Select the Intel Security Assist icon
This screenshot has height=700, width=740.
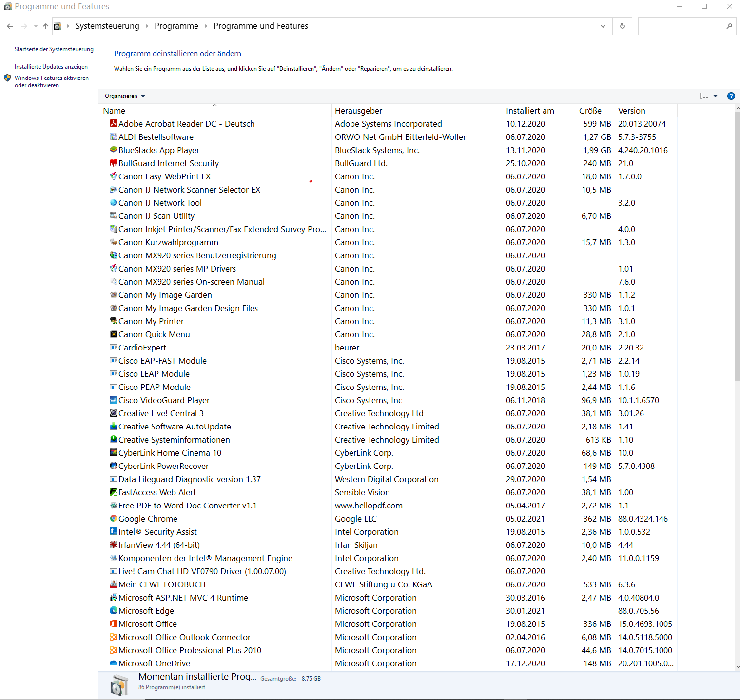(114, 531)
